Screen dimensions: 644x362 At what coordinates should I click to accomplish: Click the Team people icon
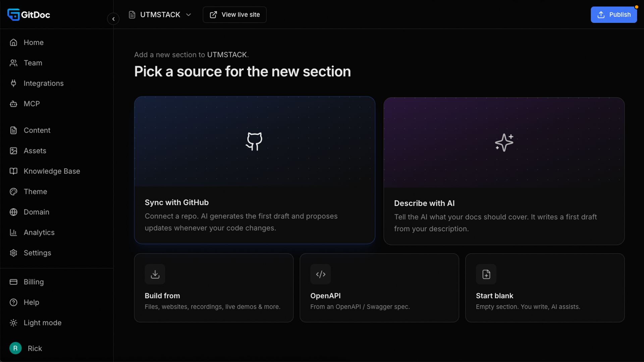click(13, 63)
